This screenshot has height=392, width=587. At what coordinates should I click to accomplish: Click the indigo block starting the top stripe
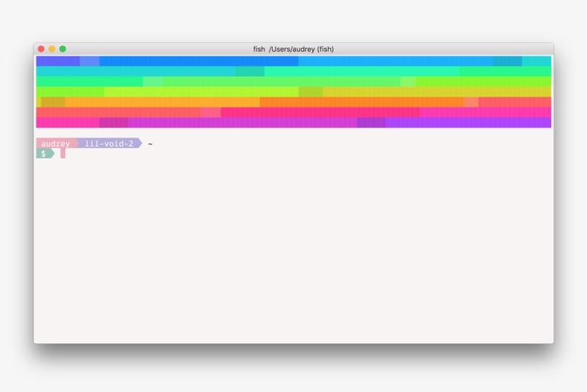57,61
